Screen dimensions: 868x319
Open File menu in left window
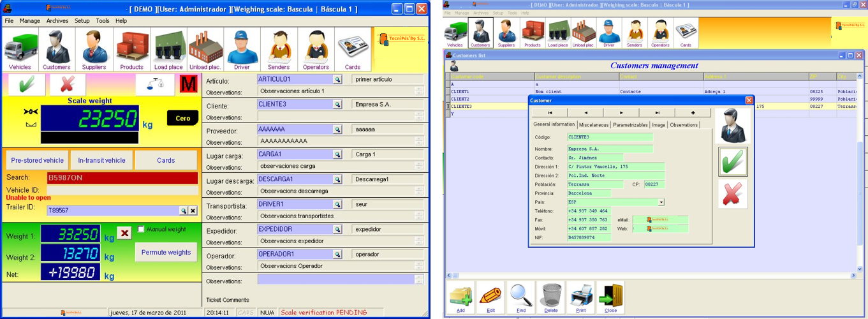pos(9,20)
